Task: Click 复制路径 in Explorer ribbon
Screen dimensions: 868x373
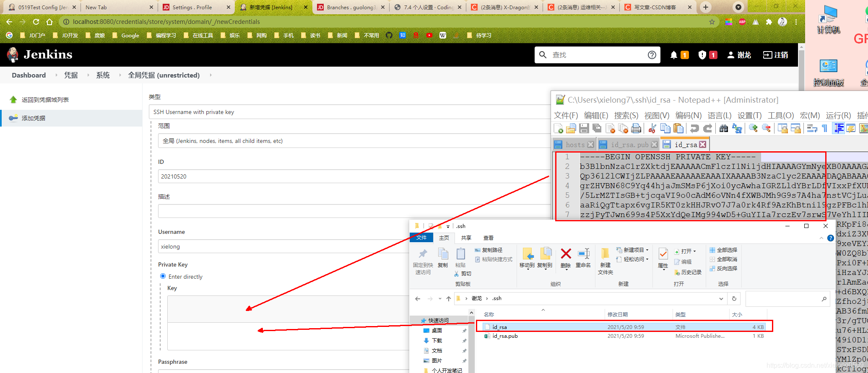Action: 489,250
